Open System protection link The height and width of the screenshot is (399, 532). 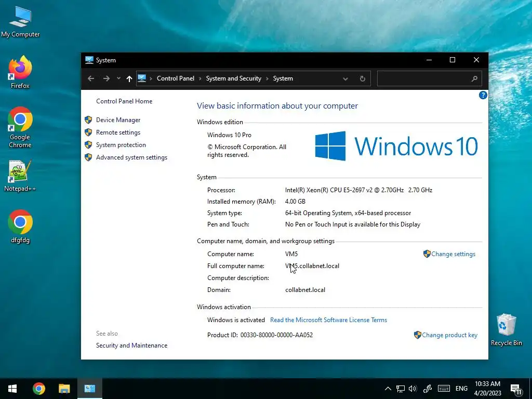121,145
